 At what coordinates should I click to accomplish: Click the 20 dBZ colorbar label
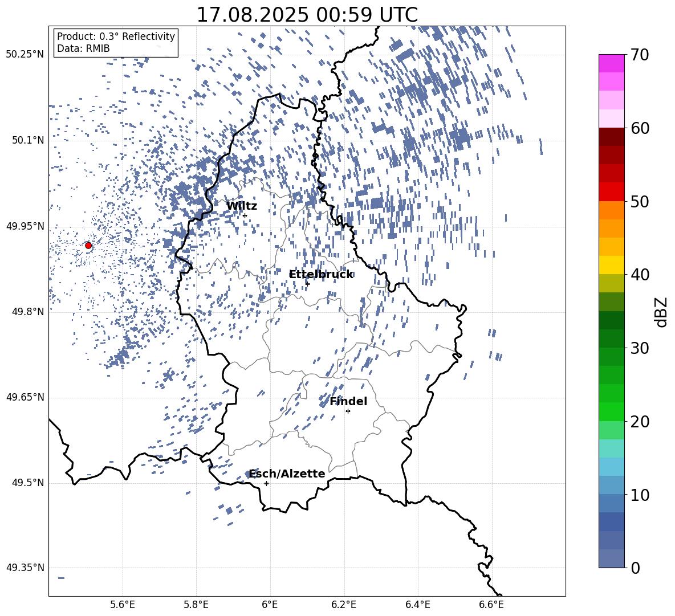(x=640, y=422)
